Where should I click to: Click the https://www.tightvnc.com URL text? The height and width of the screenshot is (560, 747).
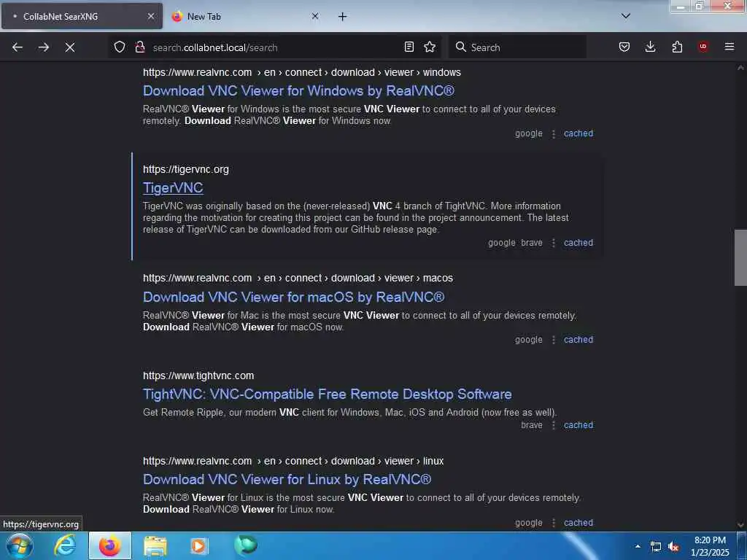198,376
